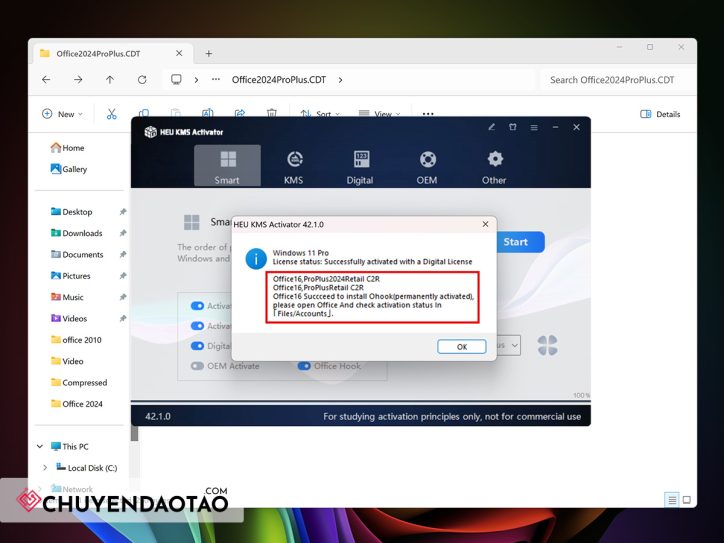Click the blue Start button
This screenshot has width=724, height=543.
pyautogui.click(x=519, y=242)
